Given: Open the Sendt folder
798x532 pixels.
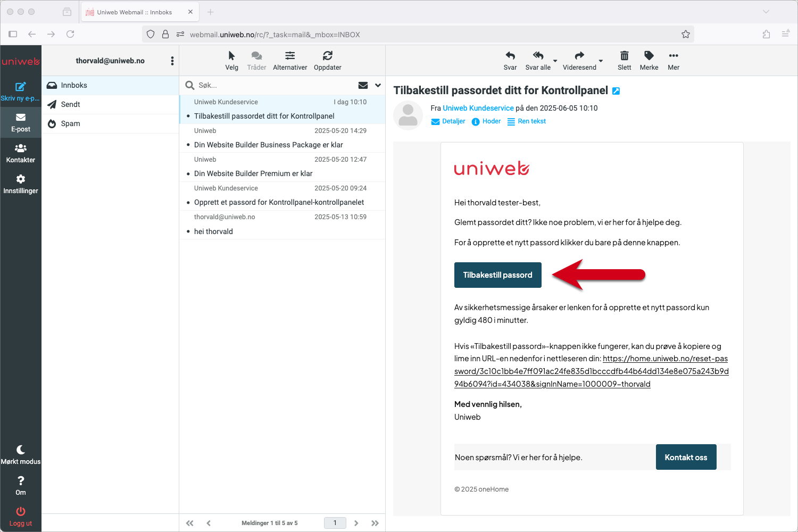Looking at the screenshot, I should point(110,104).
